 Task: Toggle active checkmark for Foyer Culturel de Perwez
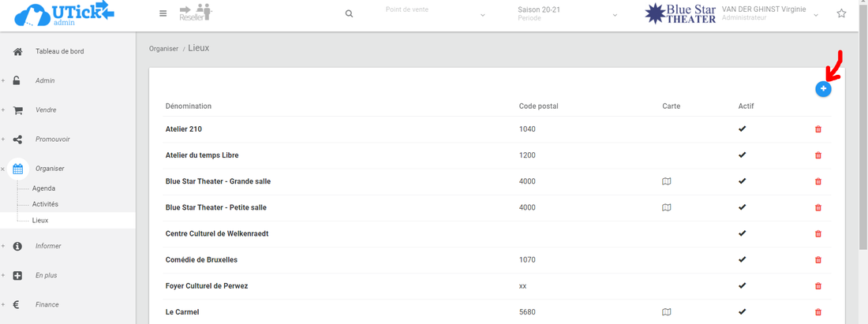coord(742,285)
